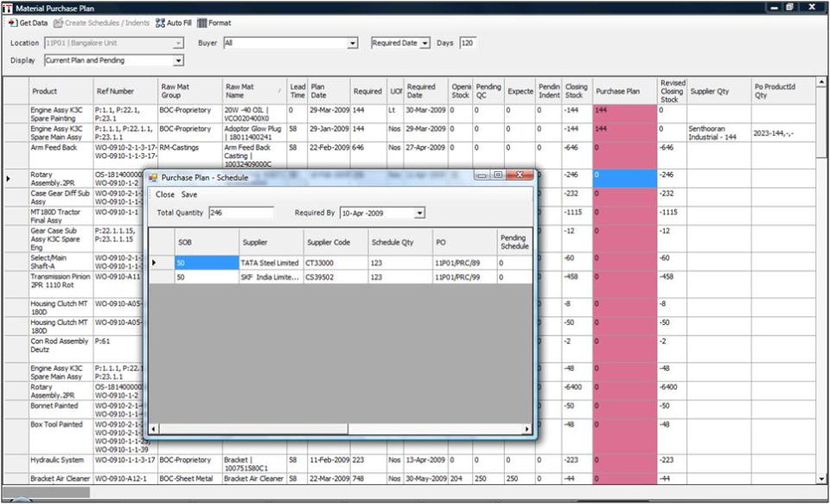The image size is (830, 504).
Task: Click Close in the Schedule dialog menu
Action: click(x=165, y=195)
